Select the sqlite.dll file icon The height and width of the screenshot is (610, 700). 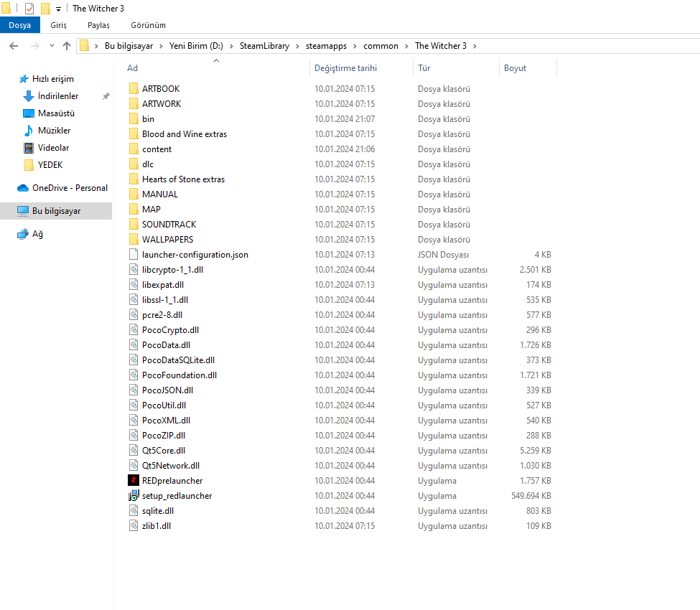(x=134, y=511)
